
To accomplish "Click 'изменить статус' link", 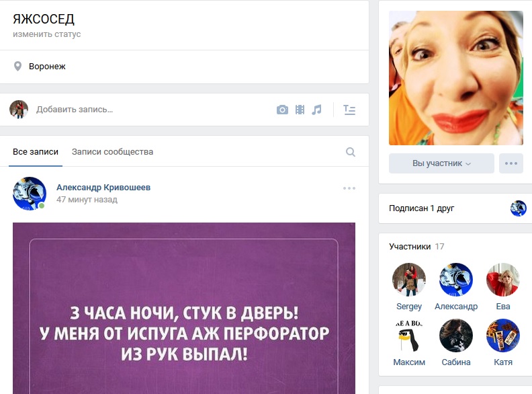I will pyautogui.click(x=47, y=34).
